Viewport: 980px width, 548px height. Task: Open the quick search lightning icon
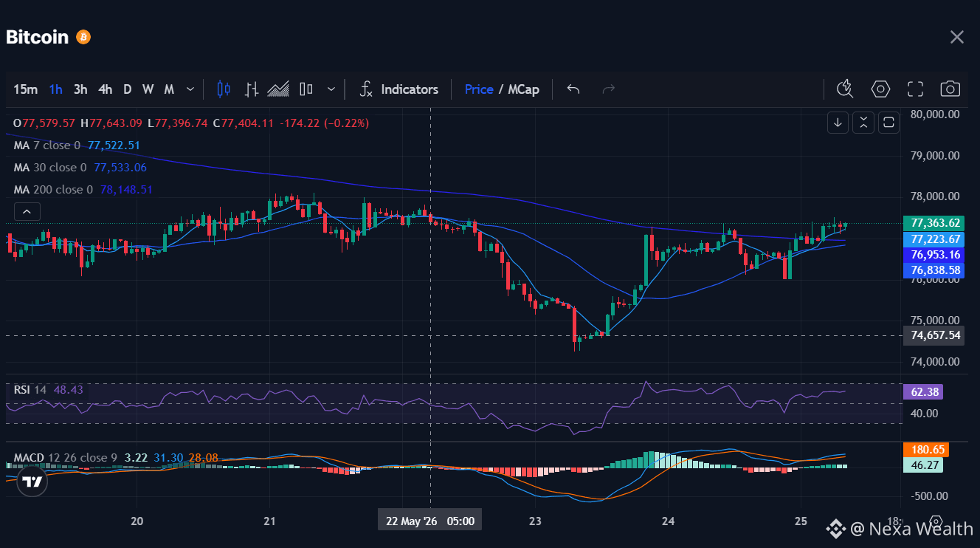point(845,89)
